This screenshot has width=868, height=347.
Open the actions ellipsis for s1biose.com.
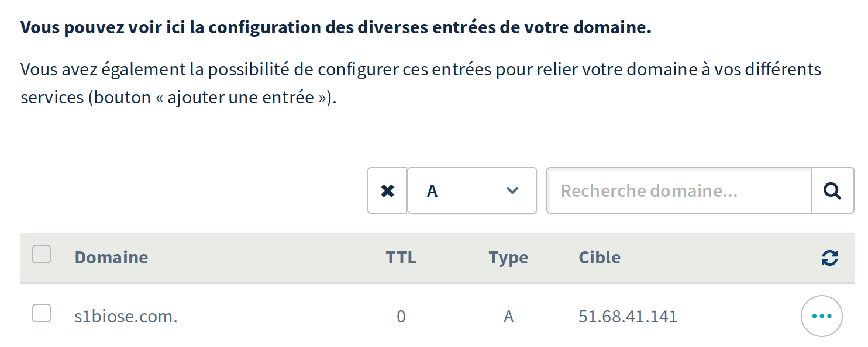[x=821, y=316]
